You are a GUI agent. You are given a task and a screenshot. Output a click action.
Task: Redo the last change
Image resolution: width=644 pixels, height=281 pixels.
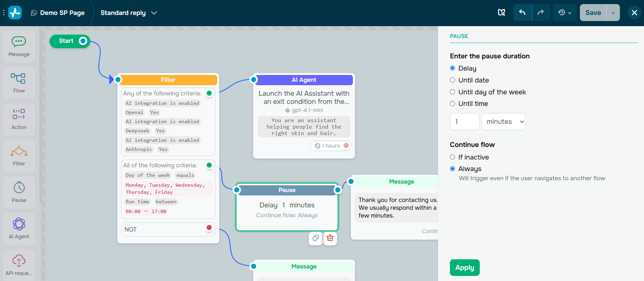point(541,13)
